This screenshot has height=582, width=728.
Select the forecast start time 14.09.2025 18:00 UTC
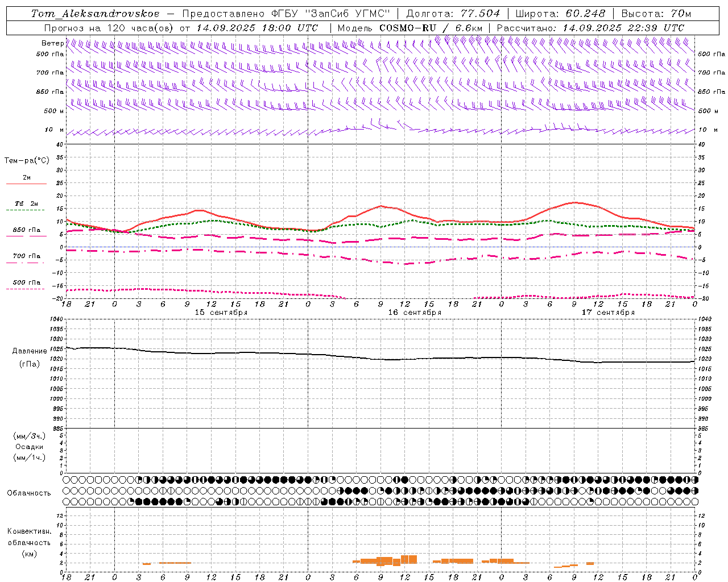point(258,28)
